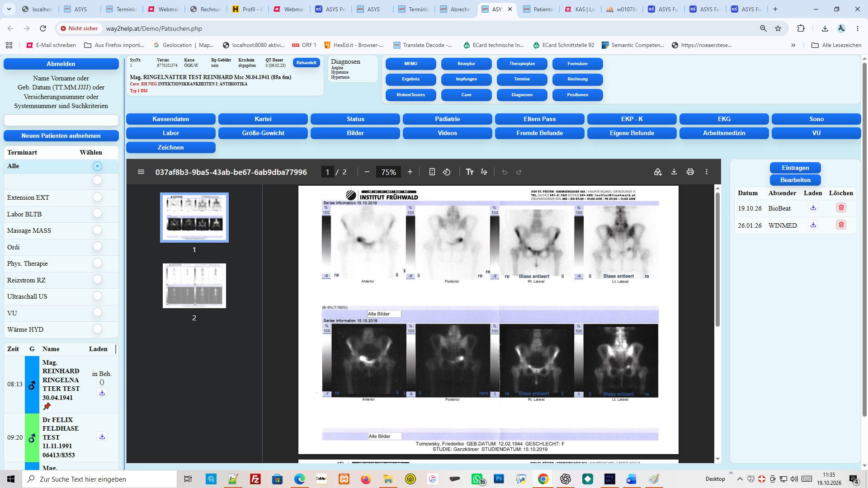Load patient REINHARD RINGELNATTER at 08:13
The image size is (868, 488).
(x=102, y=393)
